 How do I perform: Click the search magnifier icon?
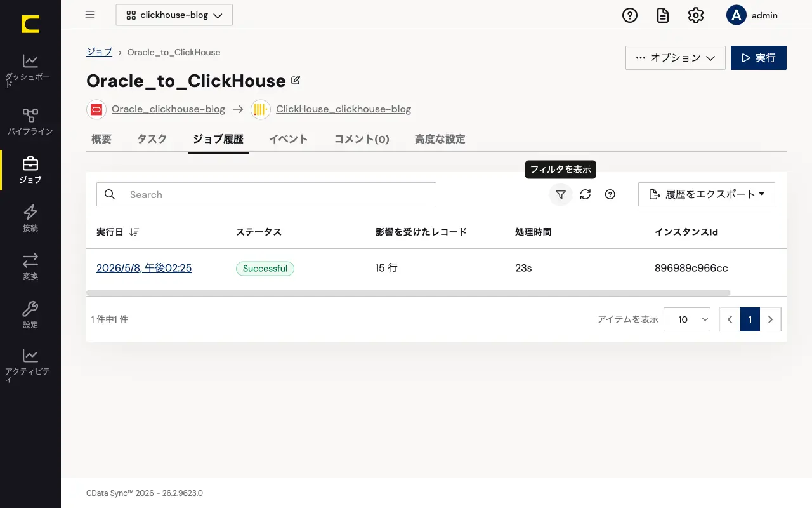coord(110,194)
